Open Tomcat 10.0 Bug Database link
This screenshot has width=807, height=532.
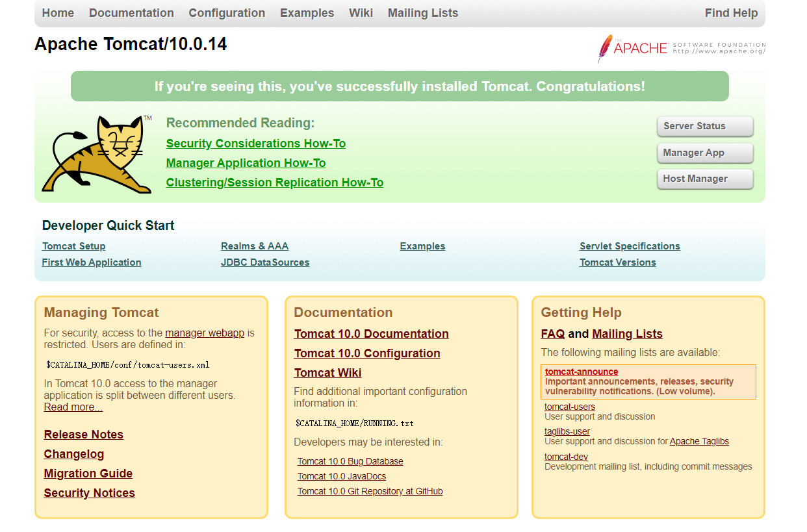(350, 461)
